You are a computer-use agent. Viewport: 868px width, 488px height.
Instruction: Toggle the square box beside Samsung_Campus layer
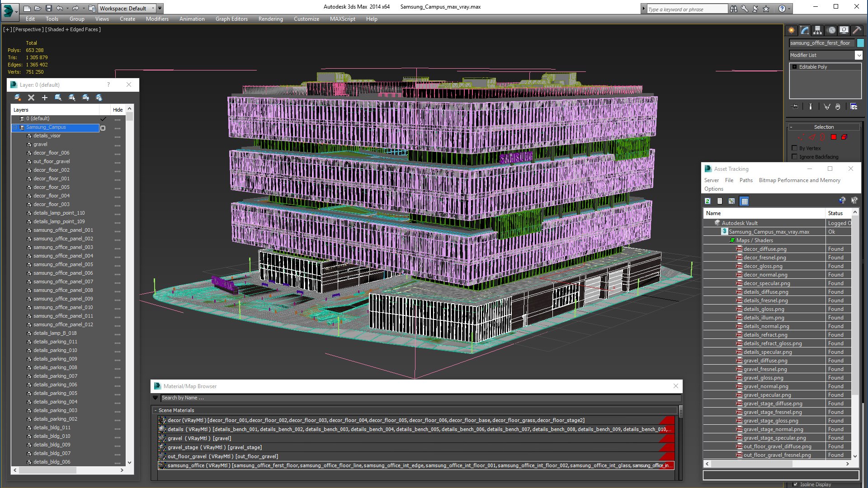point(103,128)
